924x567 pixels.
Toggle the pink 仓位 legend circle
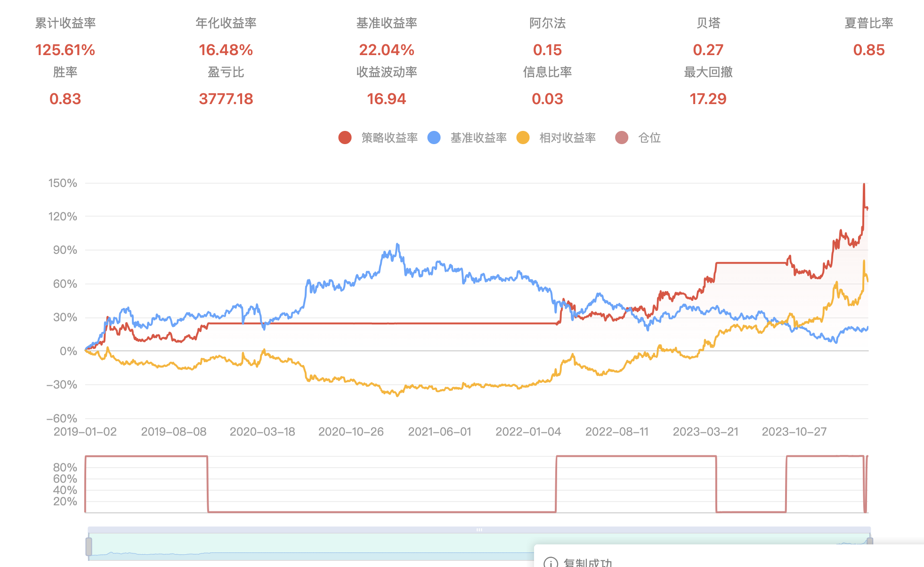(622, 138)
